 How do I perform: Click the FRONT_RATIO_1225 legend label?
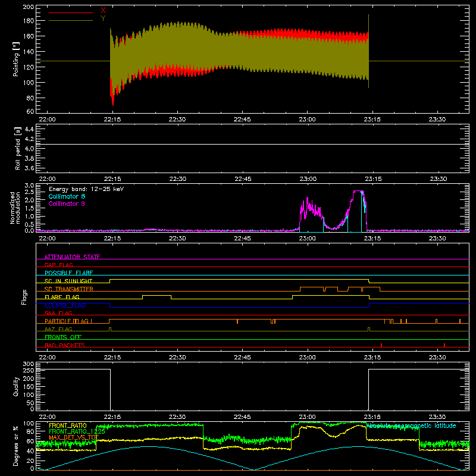click(x=77, y=431)
